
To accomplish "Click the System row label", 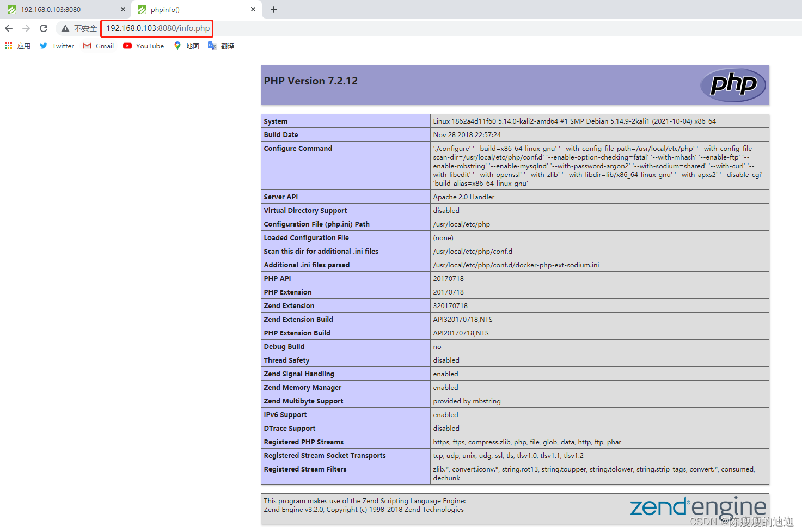I will tap(276, 121).
